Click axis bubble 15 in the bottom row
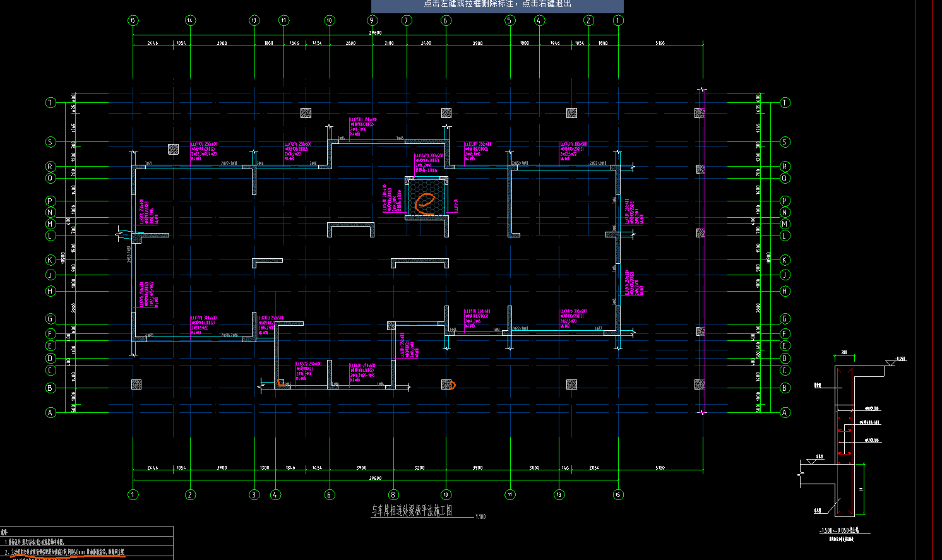 click(x=618, y=494)
